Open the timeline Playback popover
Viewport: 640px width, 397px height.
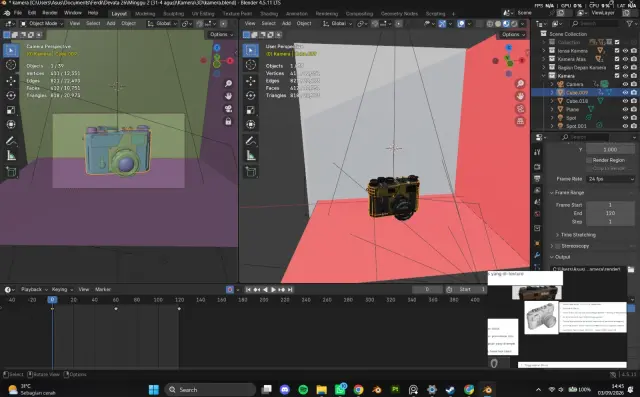(x=34, y=289)
